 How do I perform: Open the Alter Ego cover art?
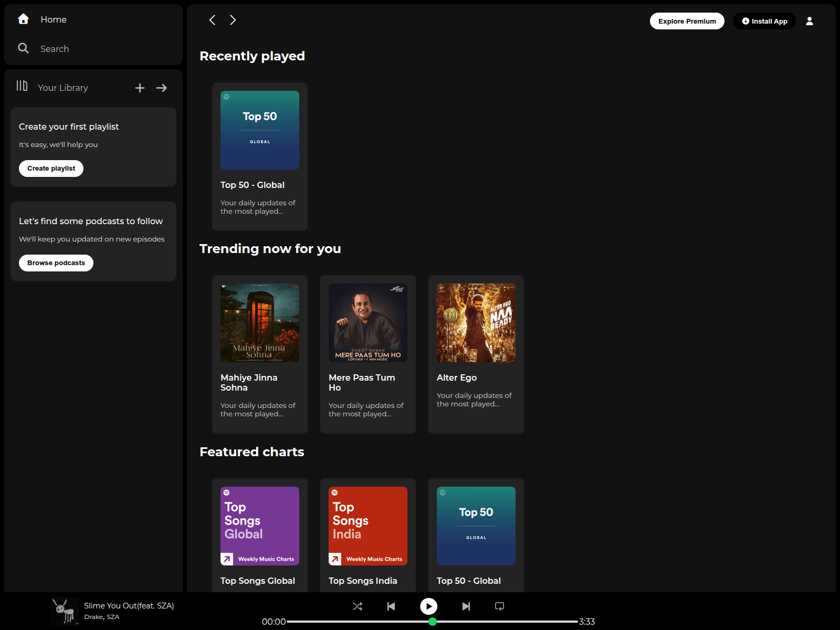476,323
